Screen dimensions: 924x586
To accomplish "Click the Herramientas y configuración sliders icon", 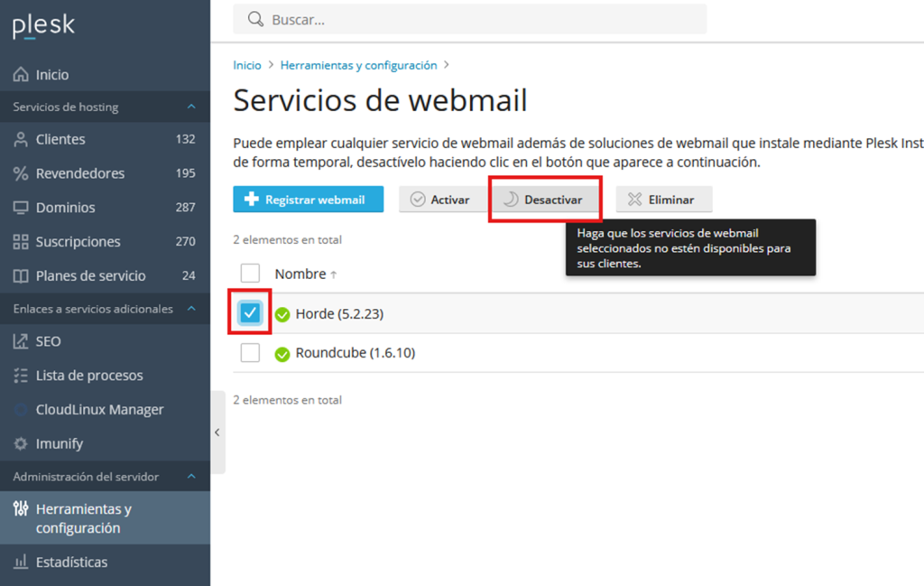I will click(21, 508).
